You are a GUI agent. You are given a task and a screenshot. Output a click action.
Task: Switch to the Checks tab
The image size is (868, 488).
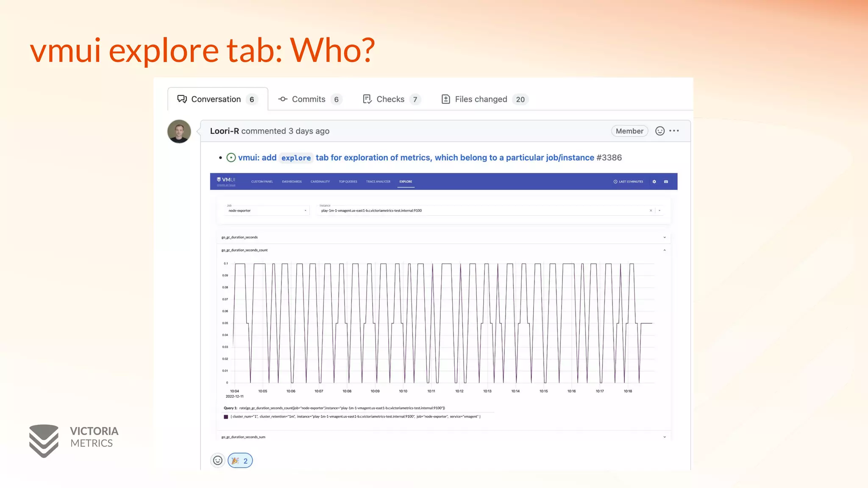pos(392,99)
